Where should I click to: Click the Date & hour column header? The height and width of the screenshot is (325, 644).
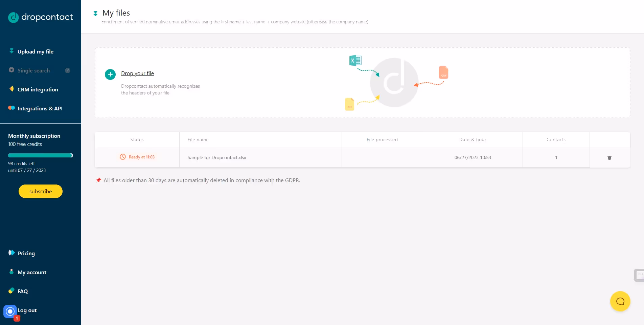tap(473, 139)
